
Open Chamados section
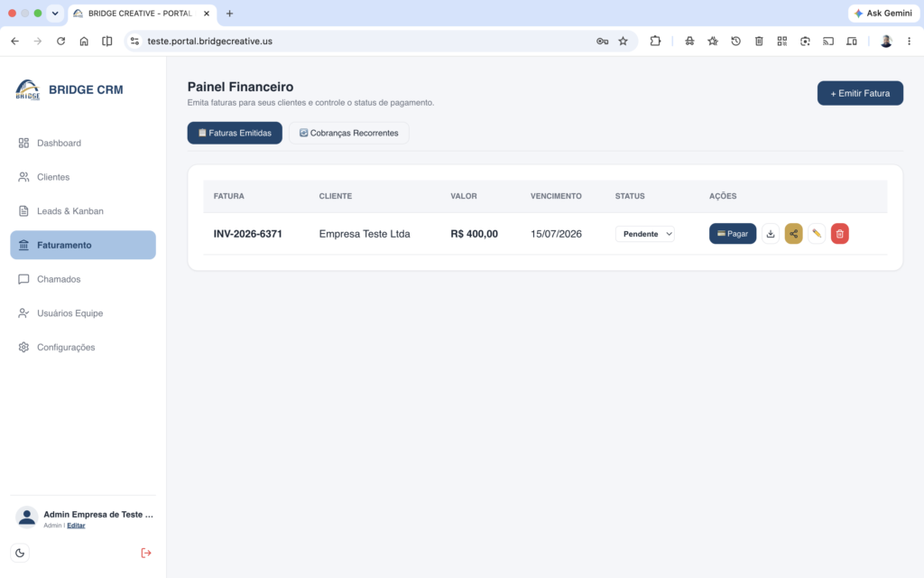tap(82, 279)
